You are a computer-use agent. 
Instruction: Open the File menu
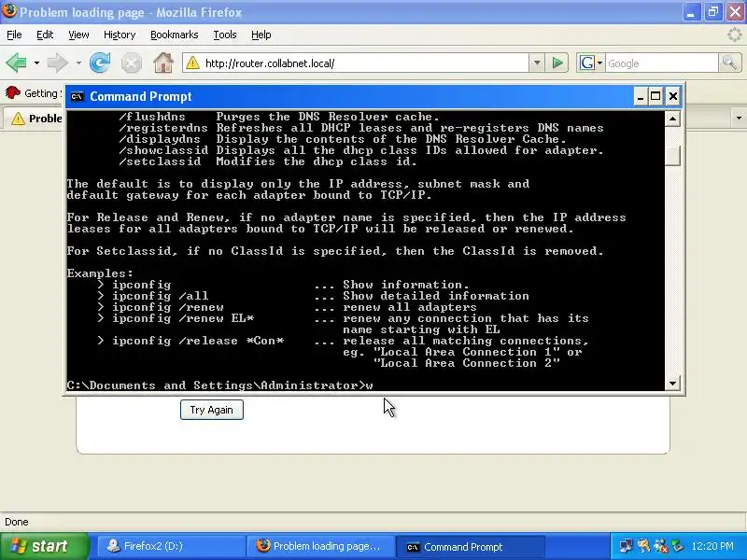pyautogui.click(x=14, y=35)
